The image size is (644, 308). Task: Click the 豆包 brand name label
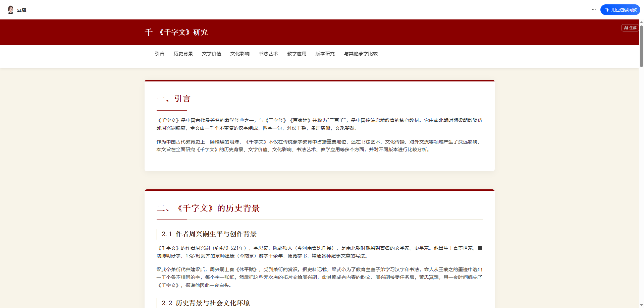21,10
